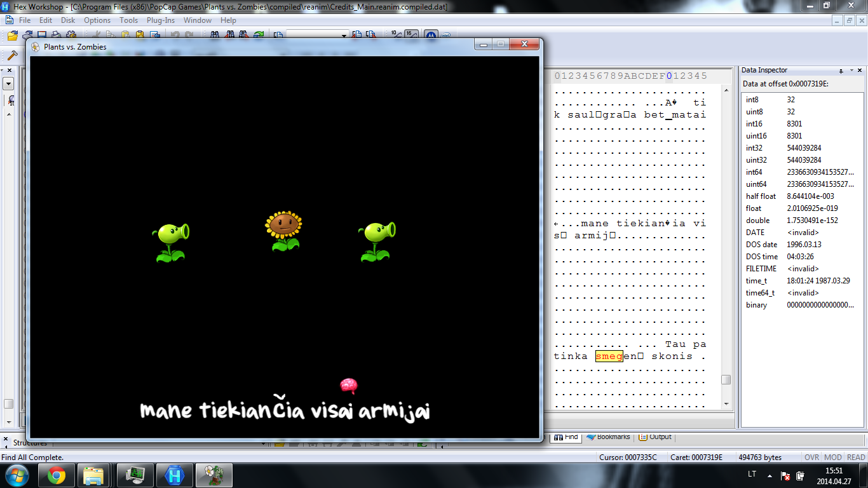This screenshot has height=488, width=868.
Task: Open the Edit menu
Action: click(x=46, y=20)
